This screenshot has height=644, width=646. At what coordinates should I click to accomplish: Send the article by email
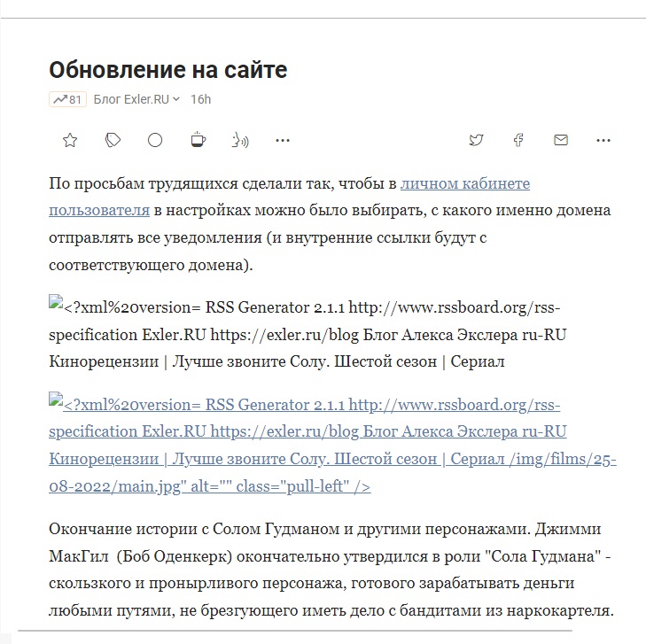point(561,140)
